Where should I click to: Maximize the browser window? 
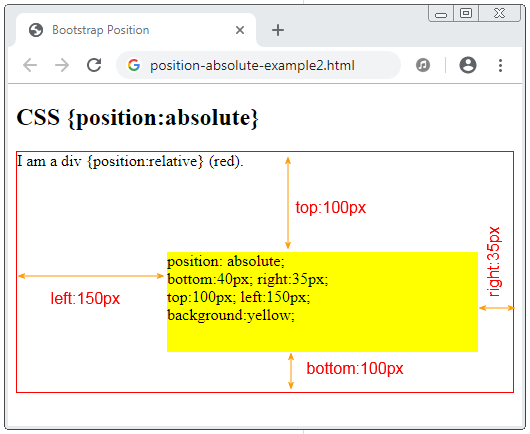pyautogui.click(x=466, y=14)
